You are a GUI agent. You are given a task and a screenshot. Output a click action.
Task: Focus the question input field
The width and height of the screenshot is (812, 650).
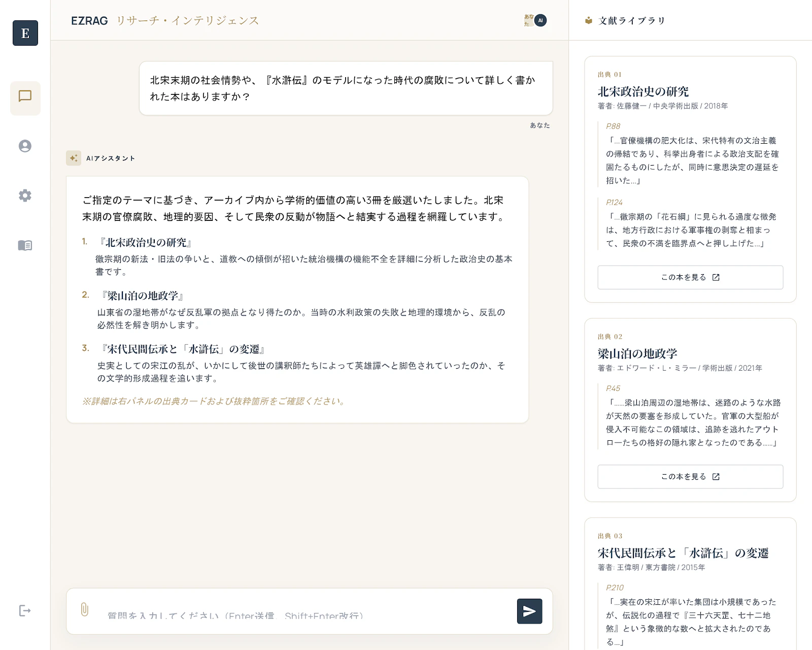304,611
